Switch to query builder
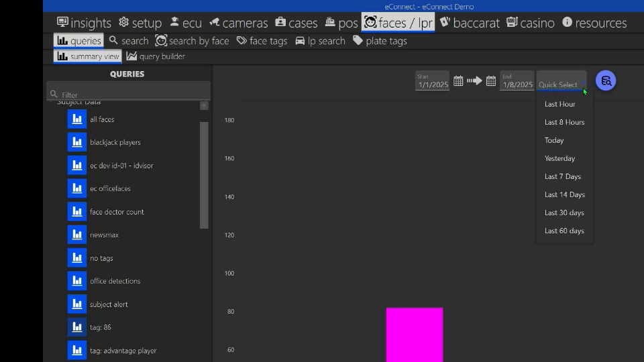This screenshot has width=644, height=362. (156, 56)
